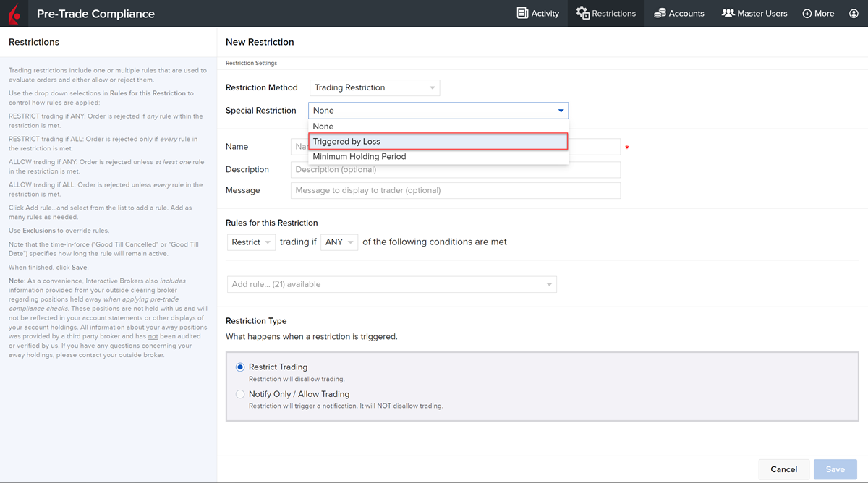Click the Interactive Brokers logo icon
Screen dimensions: 868x483
tap(14, 13)
